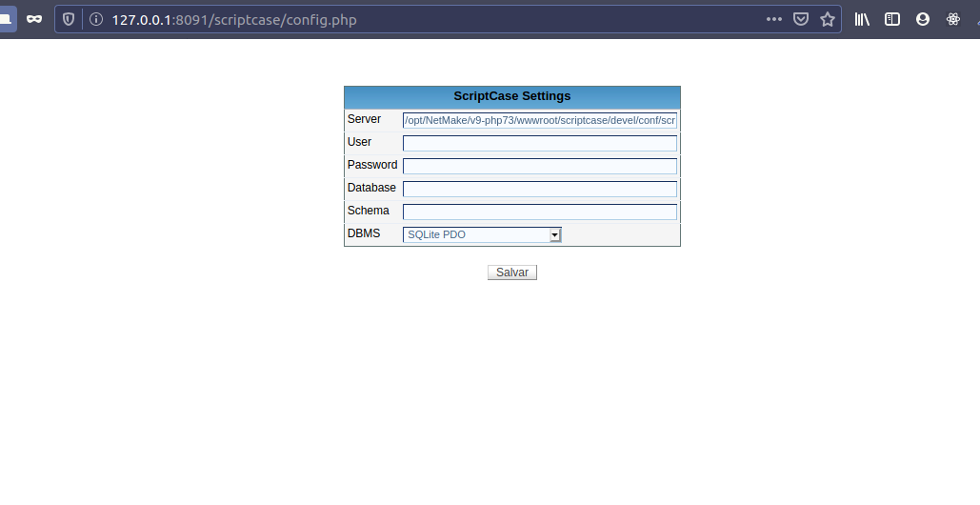This screenshot has height=505, width=980.
Task: Focus the Database input field
Action: 540,189
